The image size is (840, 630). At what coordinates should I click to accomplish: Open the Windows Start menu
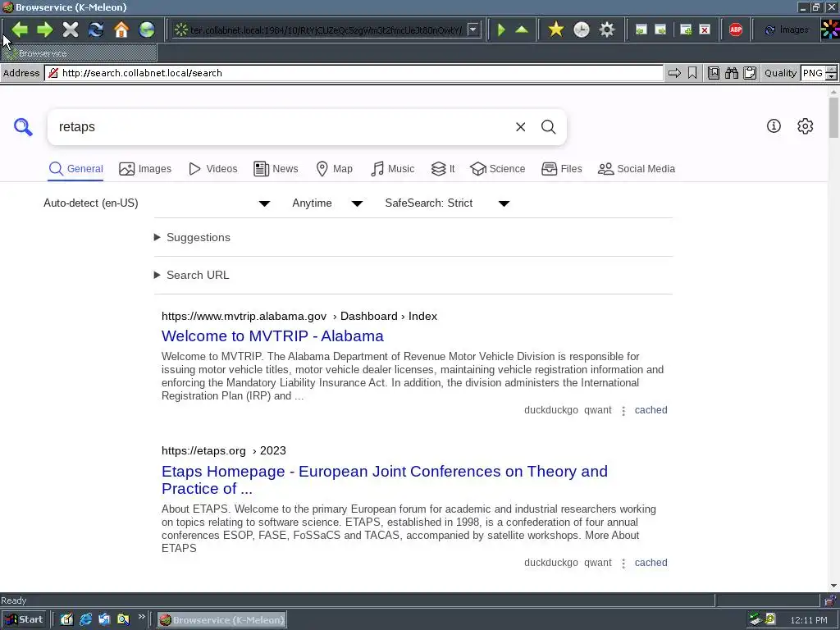click(x=24, y=620)
